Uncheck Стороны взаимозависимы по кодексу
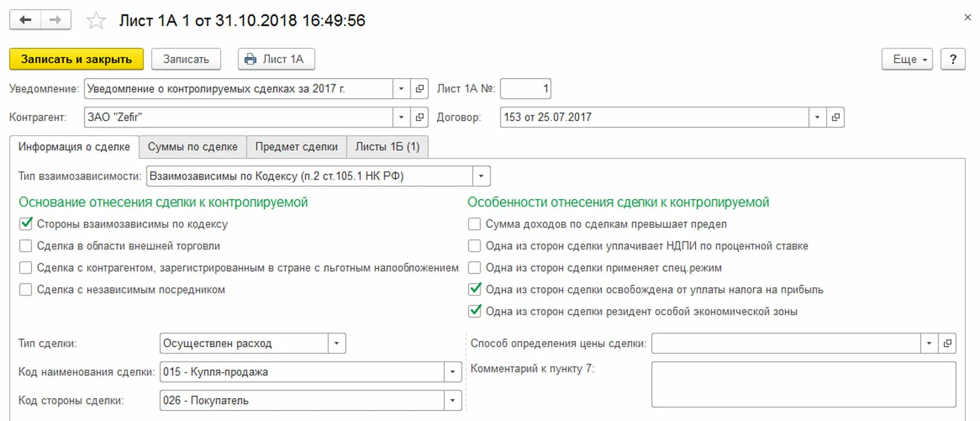980x421 pixels. pyautogui.click(x=26, y=224)
